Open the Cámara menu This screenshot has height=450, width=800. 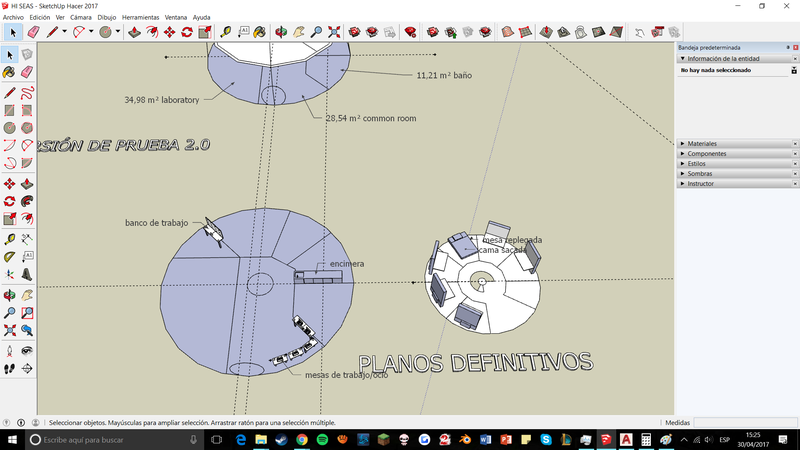tap(81, 17)
